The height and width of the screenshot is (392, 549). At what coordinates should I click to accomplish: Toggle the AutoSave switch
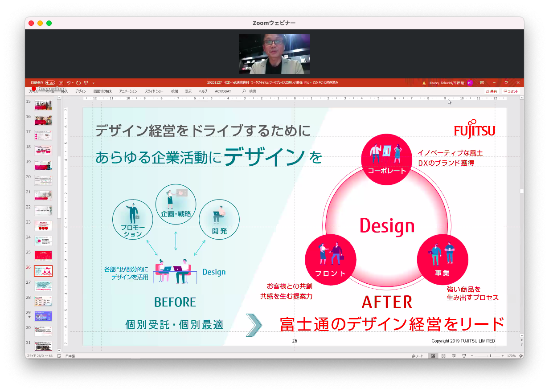coord(50,83)
